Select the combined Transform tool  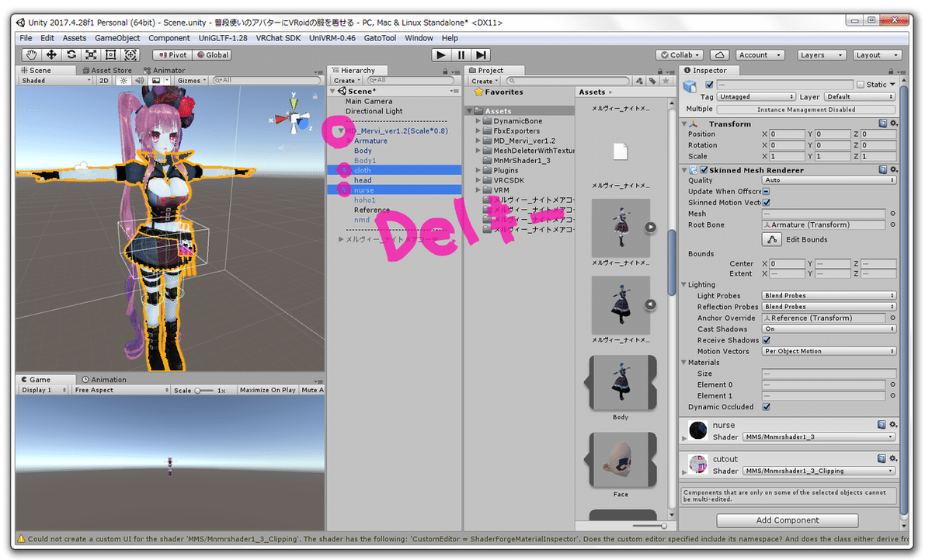pos(130,54)
